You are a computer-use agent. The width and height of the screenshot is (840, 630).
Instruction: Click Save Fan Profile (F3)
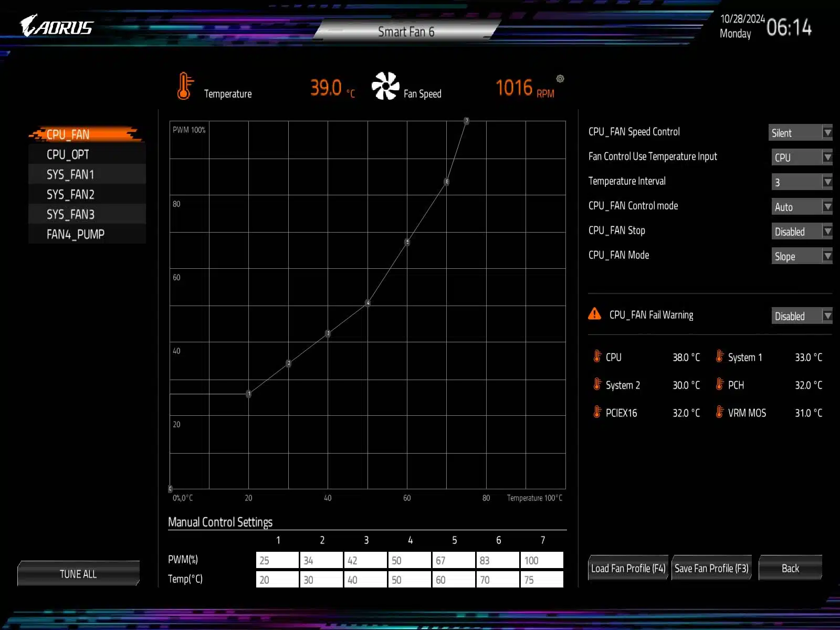tap(711, 568)
